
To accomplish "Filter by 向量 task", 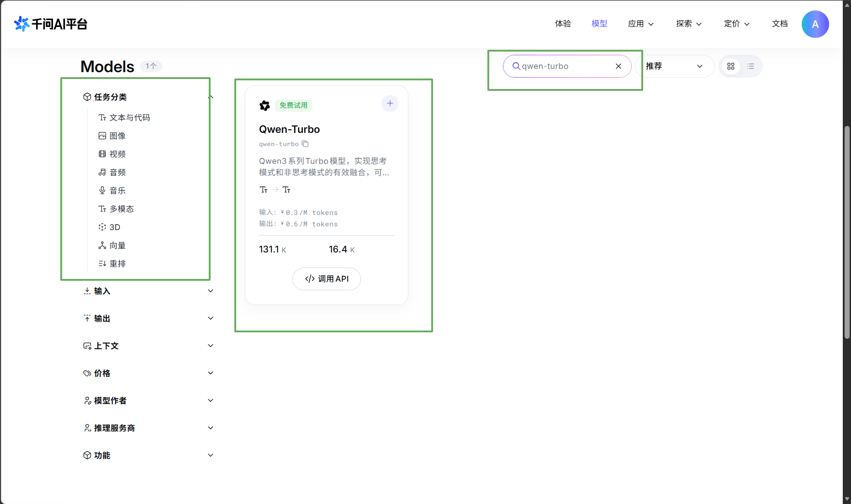I will pyautogui.click(x=112, y=245).
